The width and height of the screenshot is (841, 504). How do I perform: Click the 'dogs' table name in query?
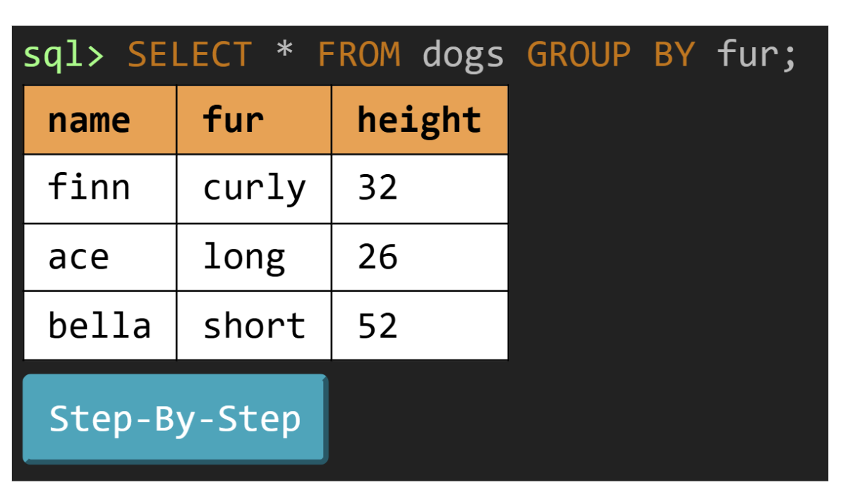coord(463,55)
